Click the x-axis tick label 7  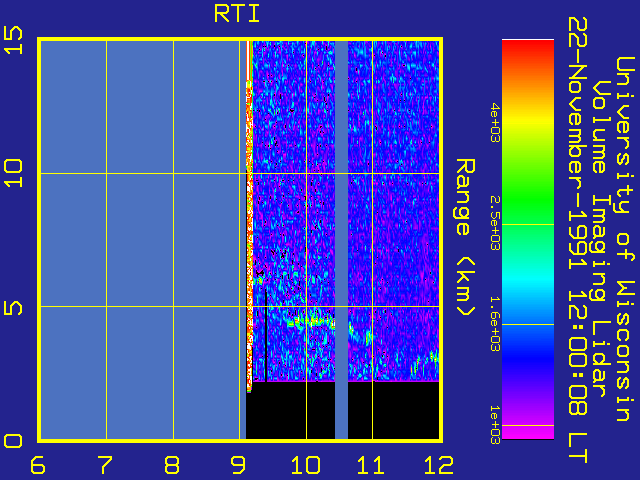click(x=105, y=465)
